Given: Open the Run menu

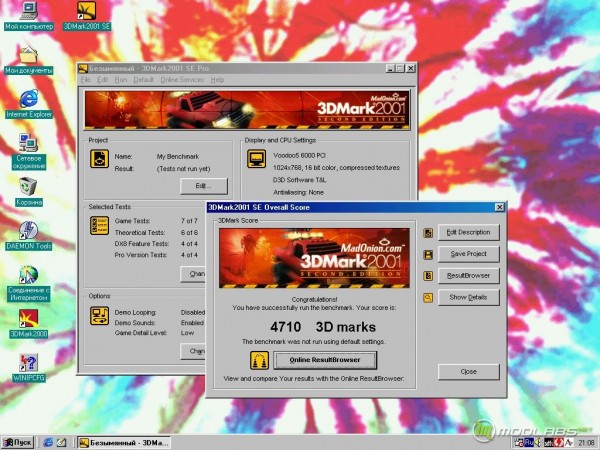Looking at the screenshot, I should 121,80.
